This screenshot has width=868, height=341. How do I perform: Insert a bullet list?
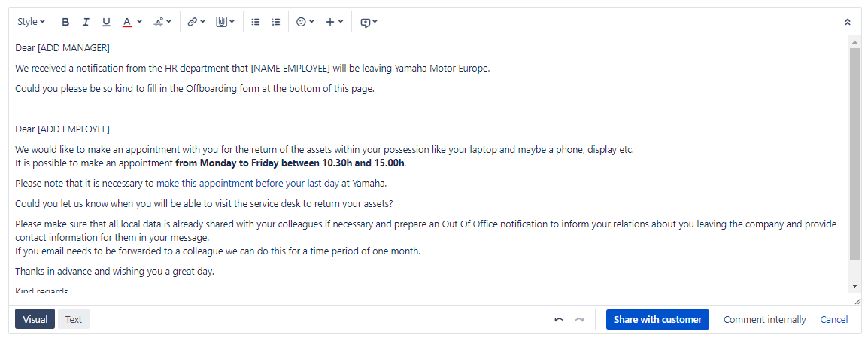[x=256, y=22]
